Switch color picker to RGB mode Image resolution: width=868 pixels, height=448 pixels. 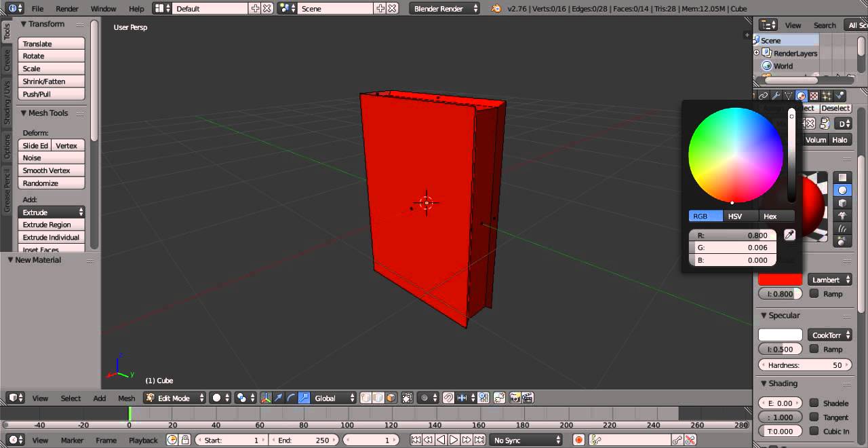pyautogui.click(x=706, y=216)
